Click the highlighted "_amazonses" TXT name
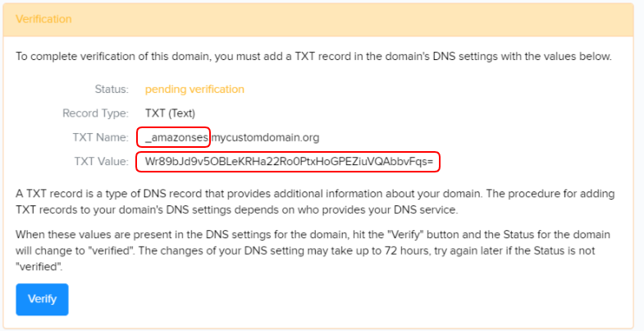This screenshot has width=644, height=331. (175, 137)
